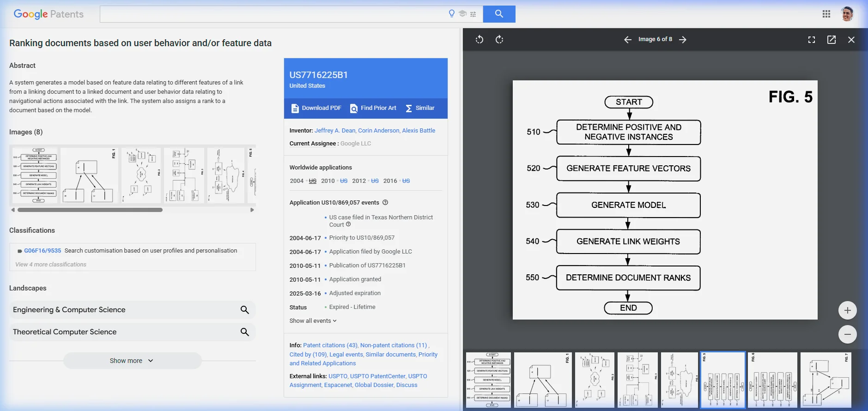Open scholar search option icon
This screenshot has width=868, height=411.
point(462,13)
